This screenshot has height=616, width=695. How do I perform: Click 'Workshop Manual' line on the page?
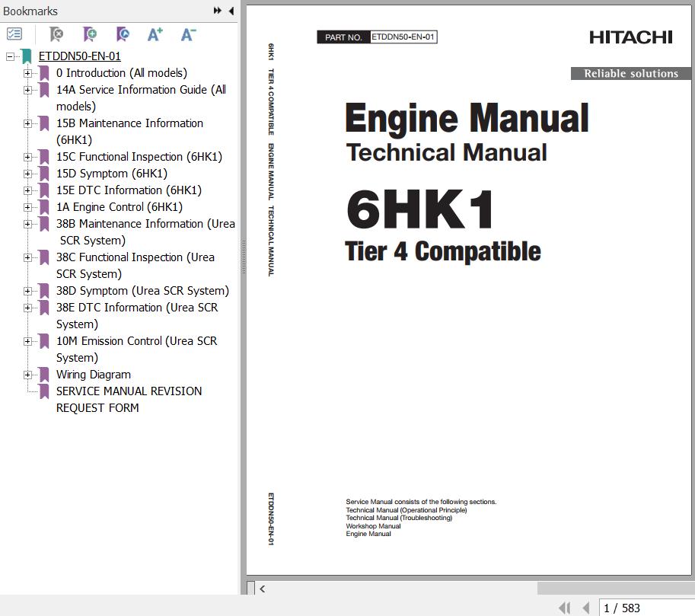point(373,526)
